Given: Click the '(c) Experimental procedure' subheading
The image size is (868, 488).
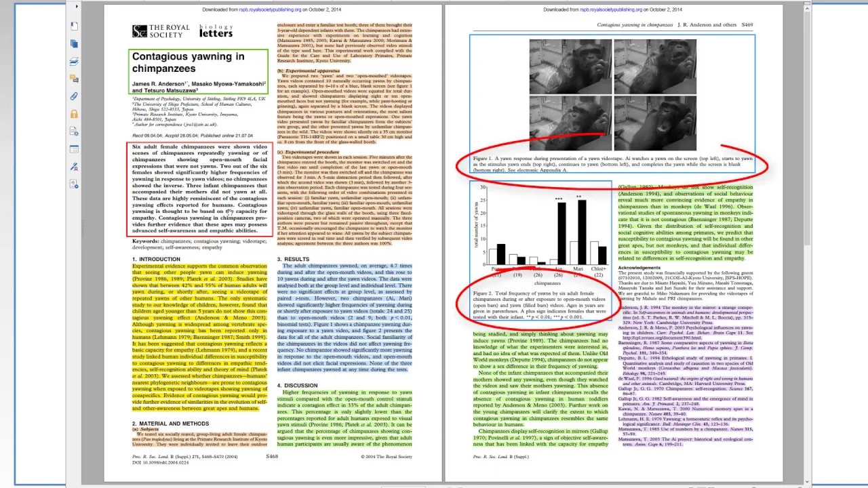Looking at the screenshot, I should click(308, 152).
